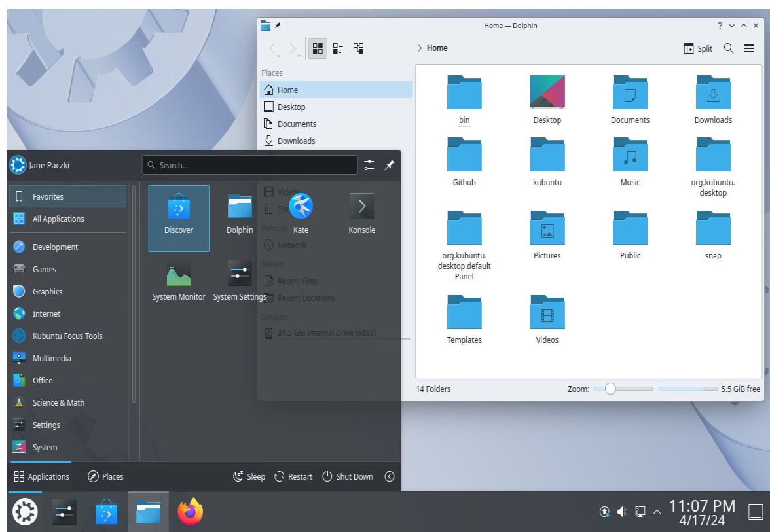Toggle Split view in Dolphin

(698, 48)
